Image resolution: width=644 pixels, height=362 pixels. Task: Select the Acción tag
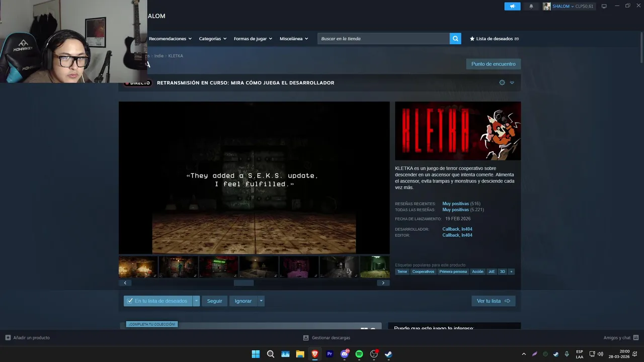477,271
